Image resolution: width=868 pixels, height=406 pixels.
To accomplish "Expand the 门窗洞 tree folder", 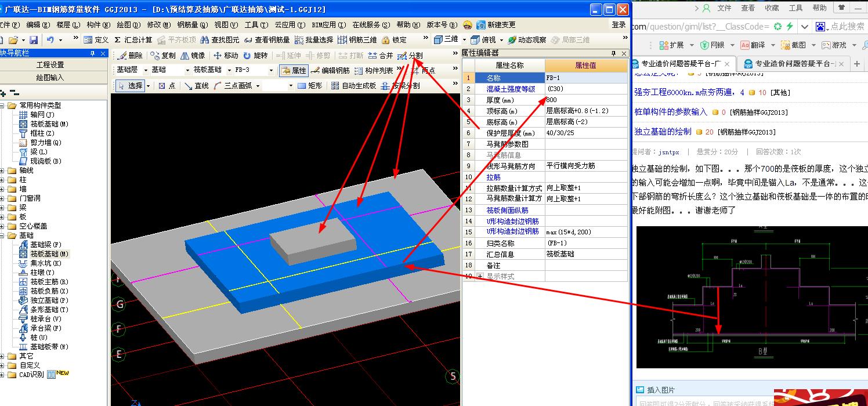I will [x=3, y=198].
